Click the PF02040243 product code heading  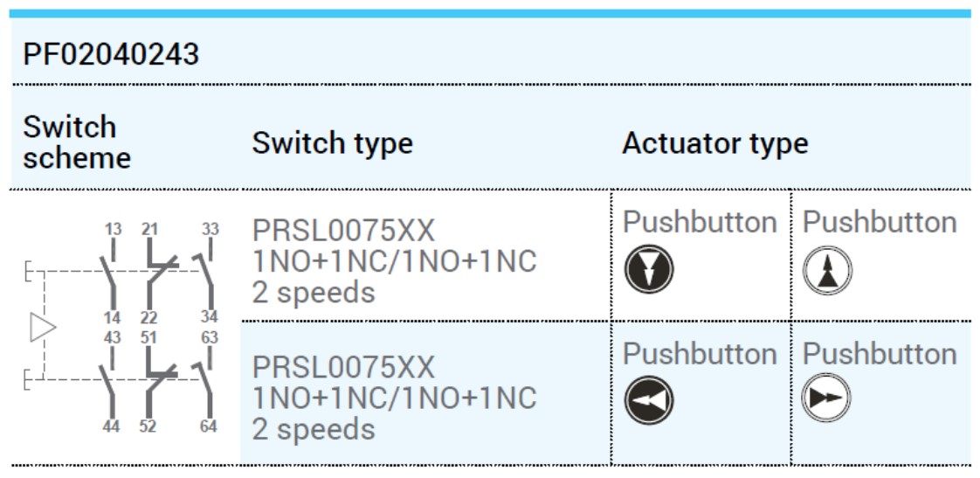pos(111,54)
